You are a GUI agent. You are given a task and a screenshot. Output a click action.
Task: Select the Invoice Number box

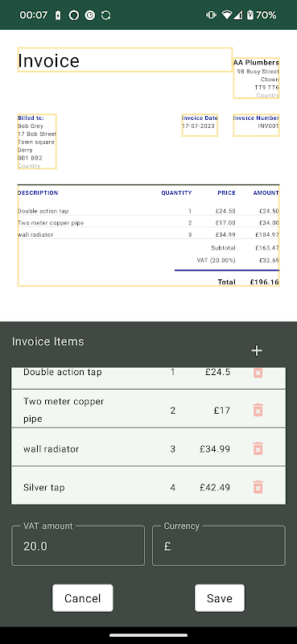(x=256, y=125)
